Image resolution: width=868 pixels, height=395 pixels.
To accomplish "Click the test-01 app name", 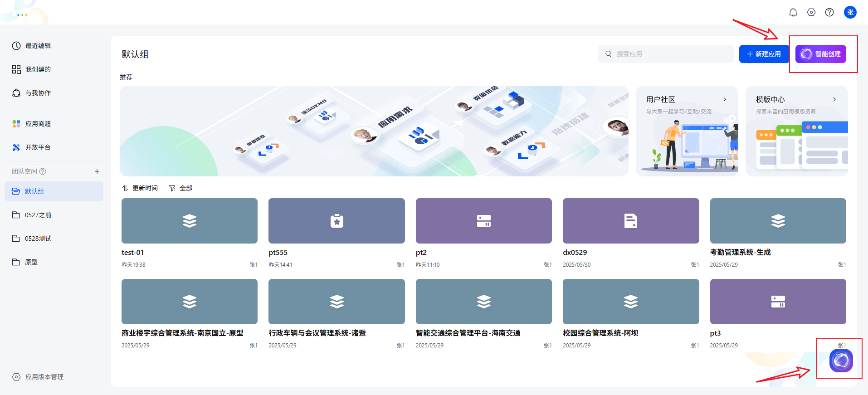I will [x=133, y=253].
